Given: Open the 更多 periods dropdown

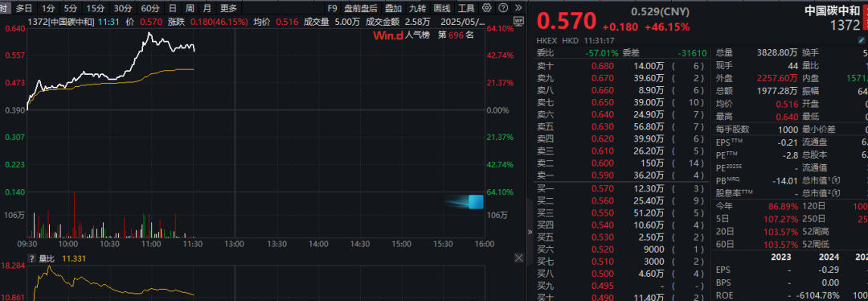Looking at the screenshot, I should tap(228, 8).
